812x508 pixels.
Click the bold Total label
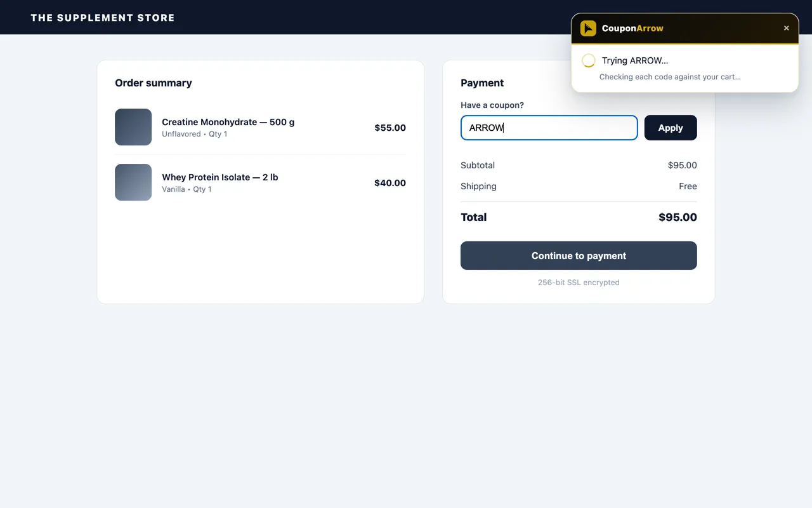click(x=473, y=217)
